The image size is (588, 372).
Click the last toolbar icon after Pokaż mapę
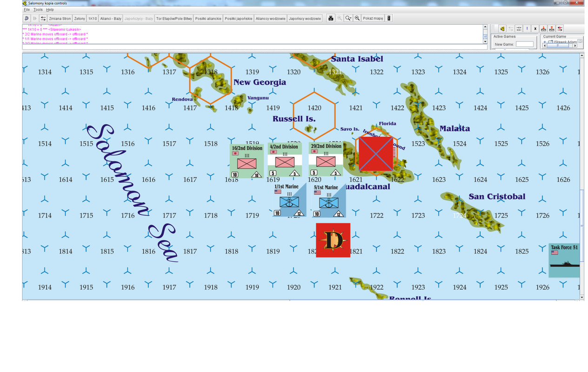(x=389, y=18)
